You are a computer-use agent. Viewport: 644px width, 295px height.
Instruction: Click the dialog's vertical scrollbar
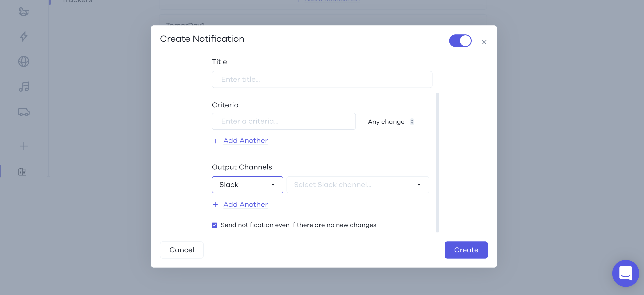437,163
